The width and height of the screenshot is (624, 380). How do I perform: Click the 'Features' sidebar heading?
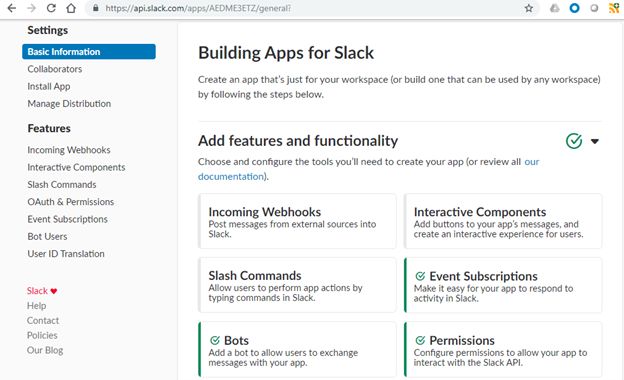[x=49, y=129]
